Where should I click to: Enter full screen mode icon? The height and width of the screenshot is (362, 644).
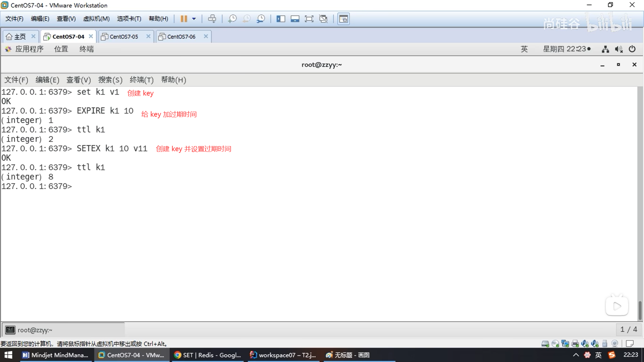[309, 19]
